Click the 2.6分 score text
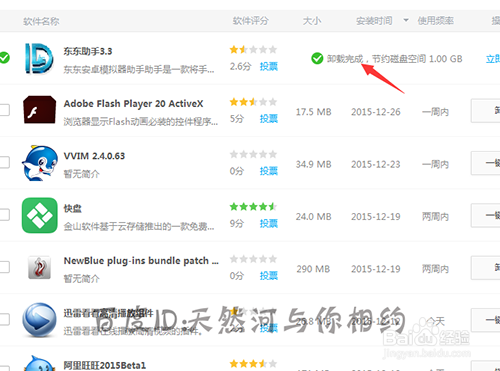Image resolution: width=500 pixels, height=371 pixels. [240, 66]
